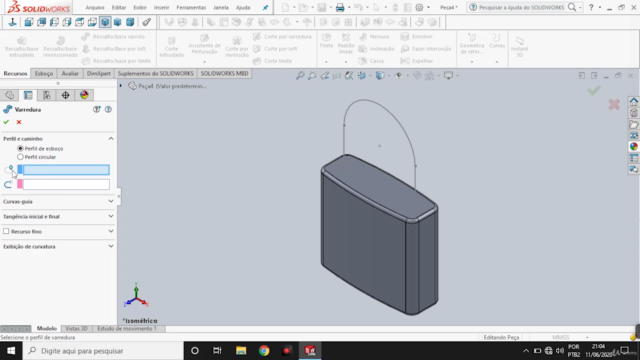
Task: Switch to the Vistas 3D bottom tab
Action: click(76, 329)
